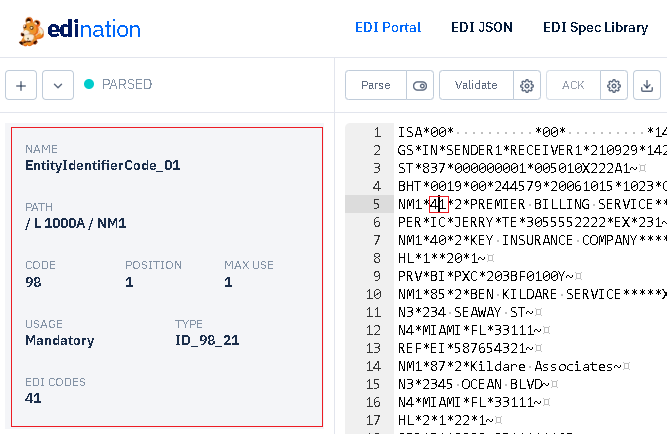667x434 pixels.
Task: Toggle the switch beside Parse
Action: (x=420, y=85)
